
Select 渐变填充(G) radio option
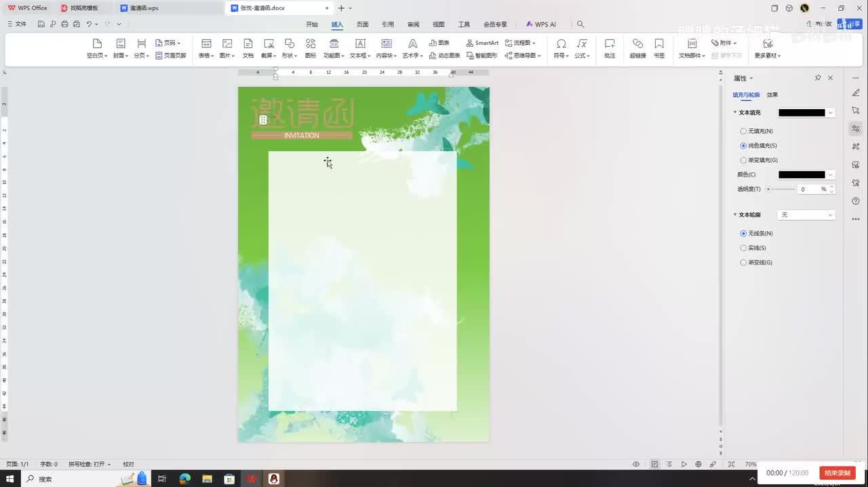759,160
